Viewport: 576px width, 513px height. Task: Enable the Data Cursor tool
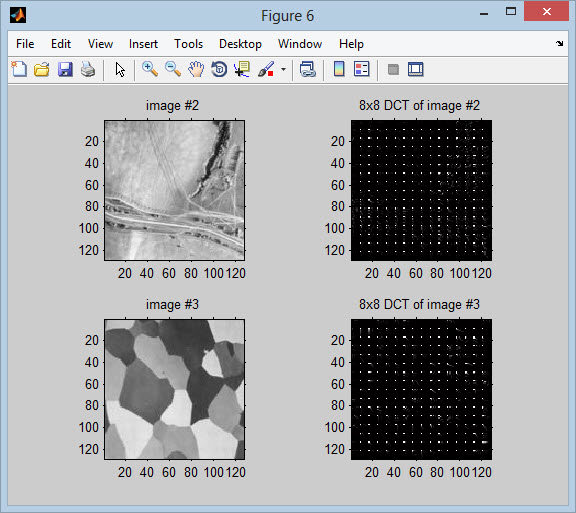[242, 69]
